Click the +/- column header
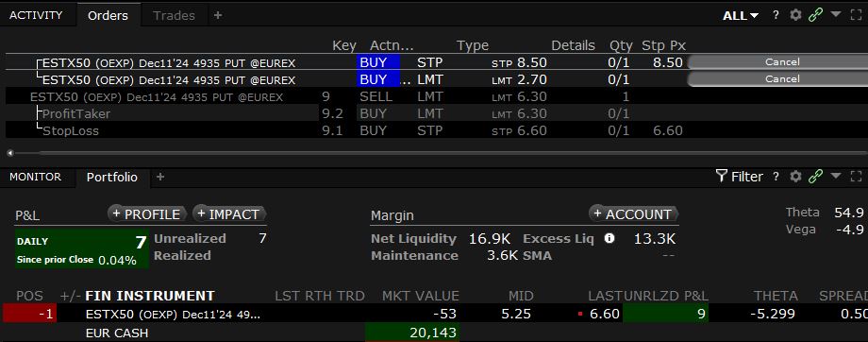 (x=70, y=296)
